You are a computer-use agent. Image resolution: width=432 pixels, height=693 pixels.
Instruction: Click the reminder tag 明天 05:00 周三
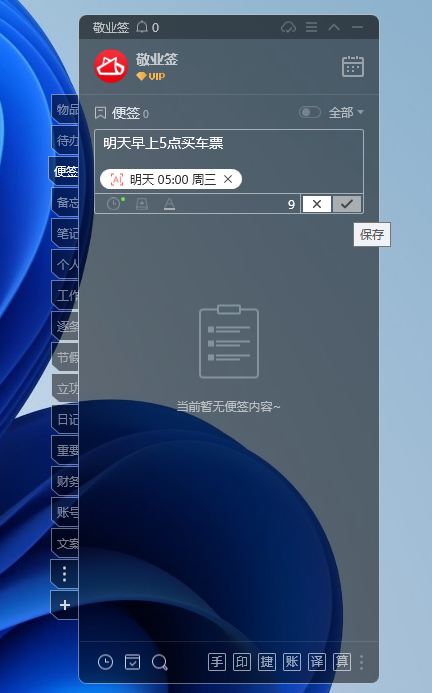(171, 179)
